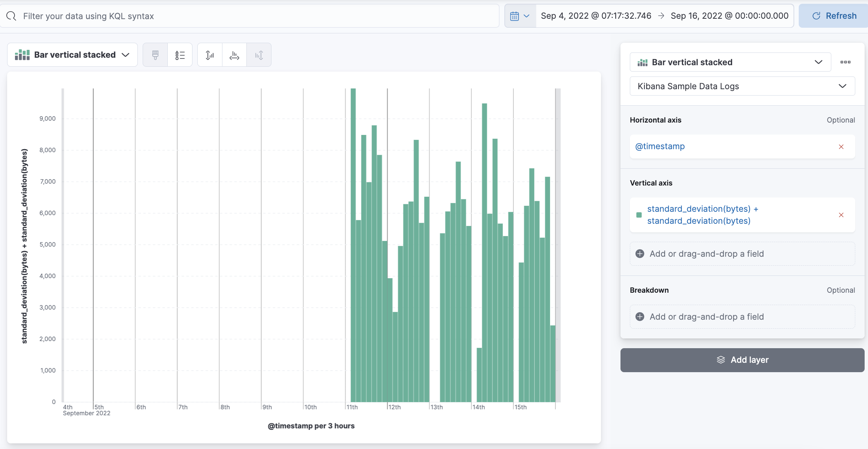Screen dimensions: 868x449
Task: Click series color swatch in Vertical axis
Action: tap(639, 215)
